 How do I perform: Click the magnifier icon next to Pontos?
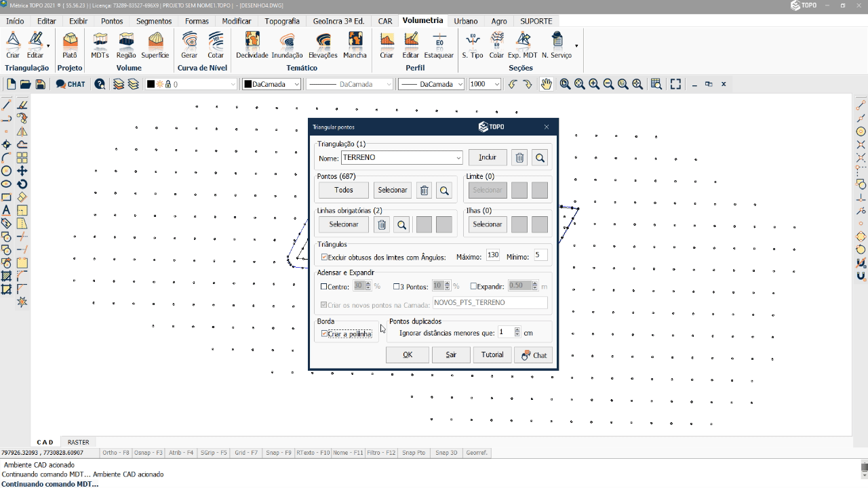pyautogui.click(x=444, y=190)
